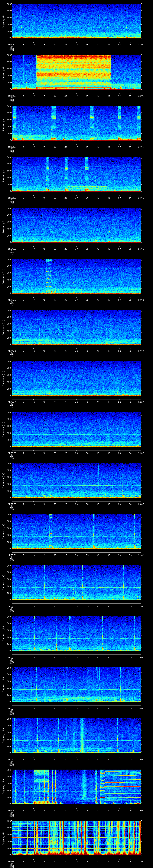Click the 21:32:00 start label beside its spectrogram
153x868 pixels.
pyautogui.click(x=12, y=657)
